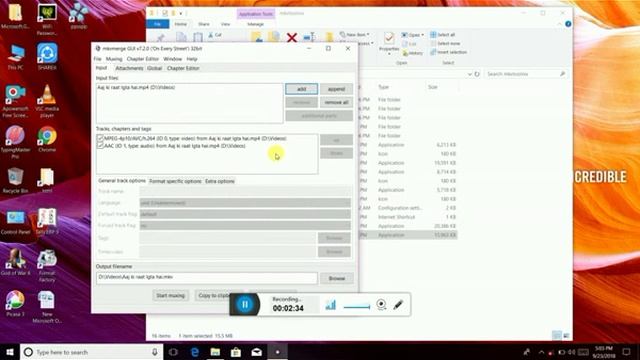Click the remove all button
Viewport: 640px width, 360px height.
(336, 102)
